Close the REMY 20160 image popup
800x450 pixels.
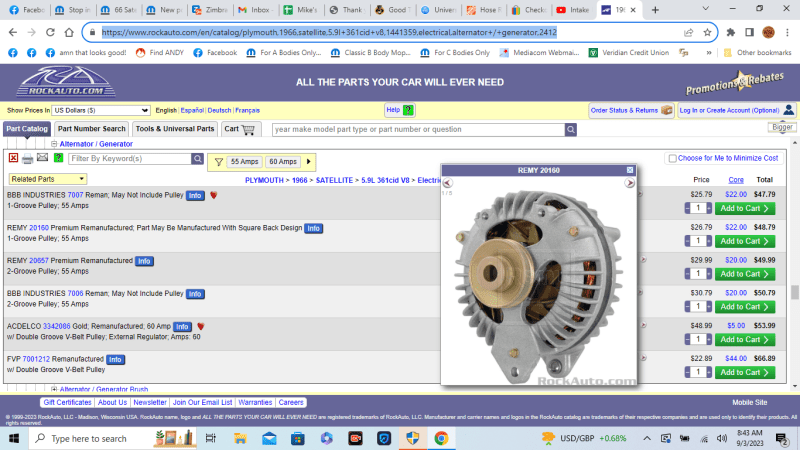tap(630, 170)
